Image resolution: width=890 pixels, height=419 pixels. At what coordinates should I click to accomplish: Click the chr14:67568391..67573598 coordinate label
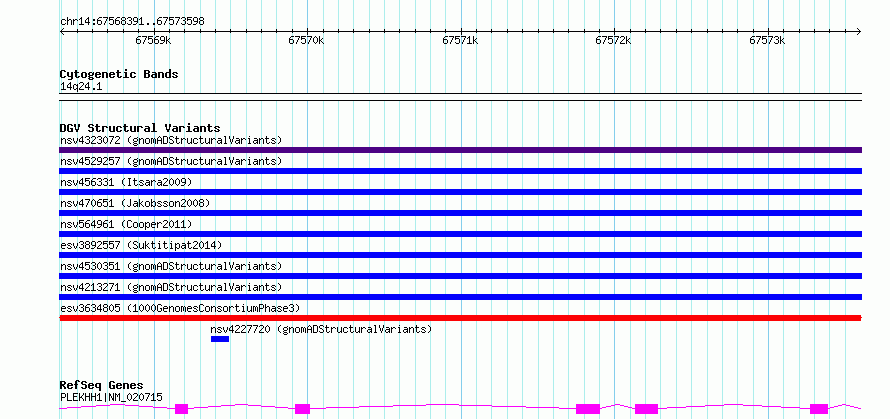coord(132,22)
